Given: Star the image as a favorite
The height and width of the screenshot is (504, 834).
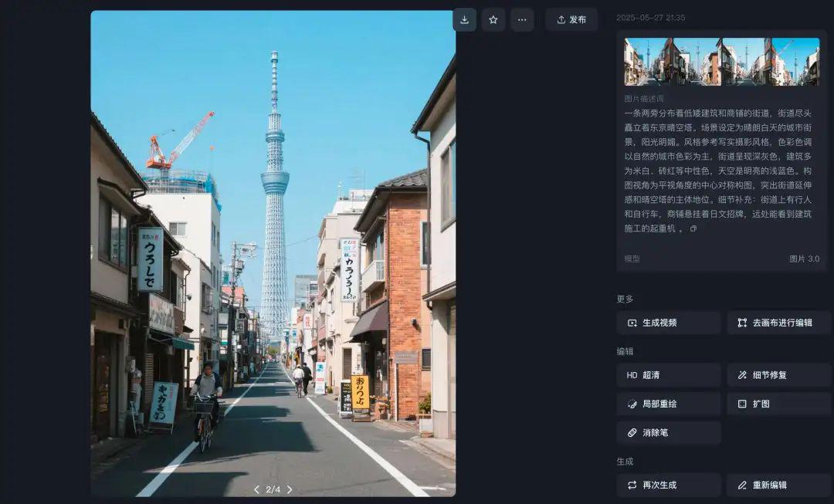Looking at the screenshot, I should [x=493, y=20].
